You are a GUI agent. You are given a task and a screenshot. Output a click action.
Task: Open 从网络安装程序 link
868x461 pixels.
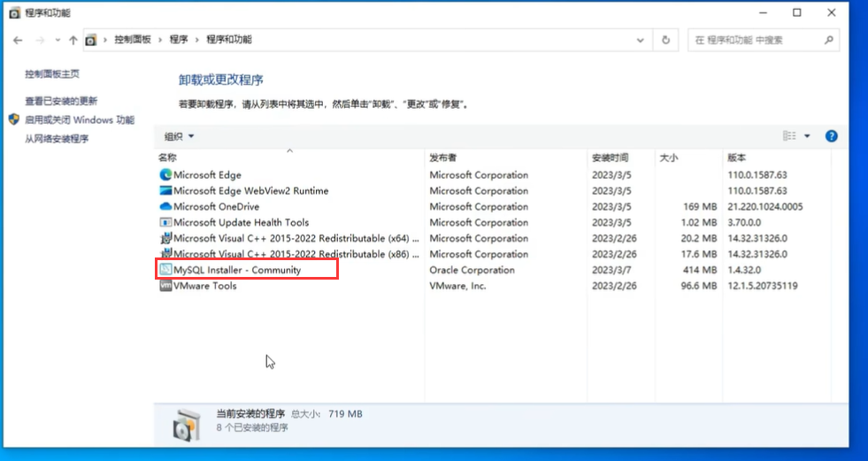(57, 139)
